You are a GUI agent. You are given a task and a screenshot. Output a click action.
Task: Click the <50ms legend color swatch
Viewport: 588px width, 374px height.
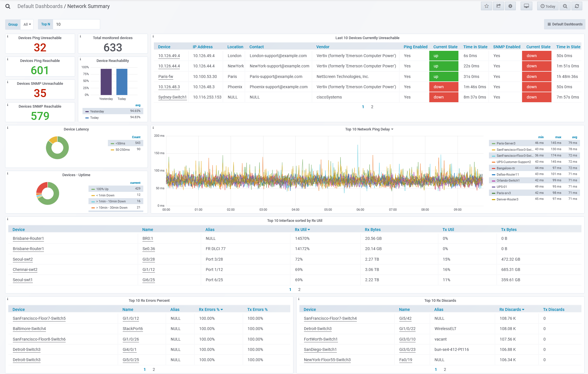coord(112,143)
